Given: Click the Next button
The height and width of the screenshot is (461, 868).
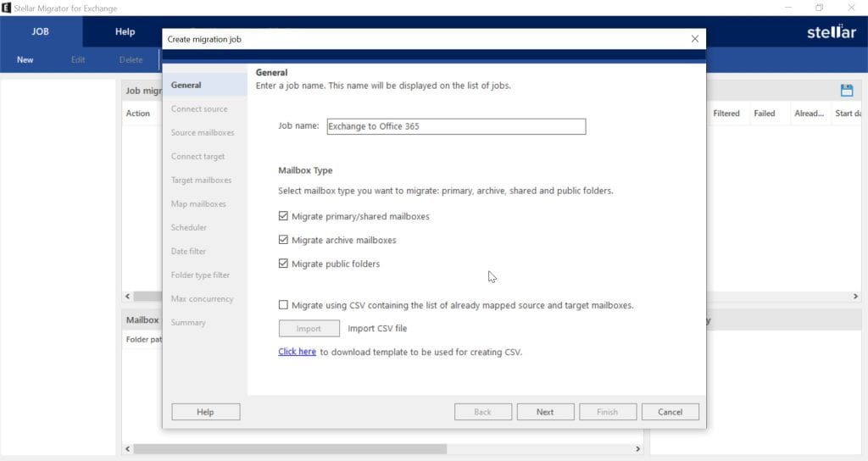Looking at the screenshot, I should pos(545,412).
